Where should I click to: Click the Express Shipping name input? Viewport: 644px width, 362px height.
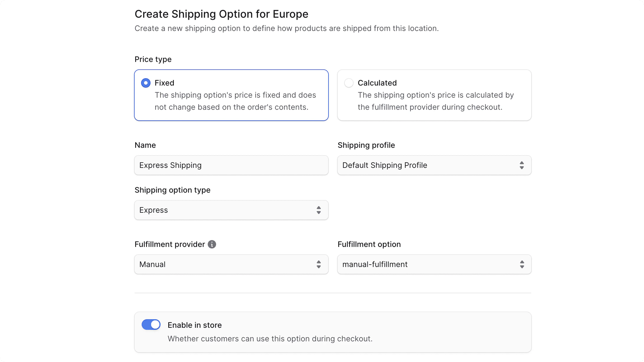(x=231, y=165)
